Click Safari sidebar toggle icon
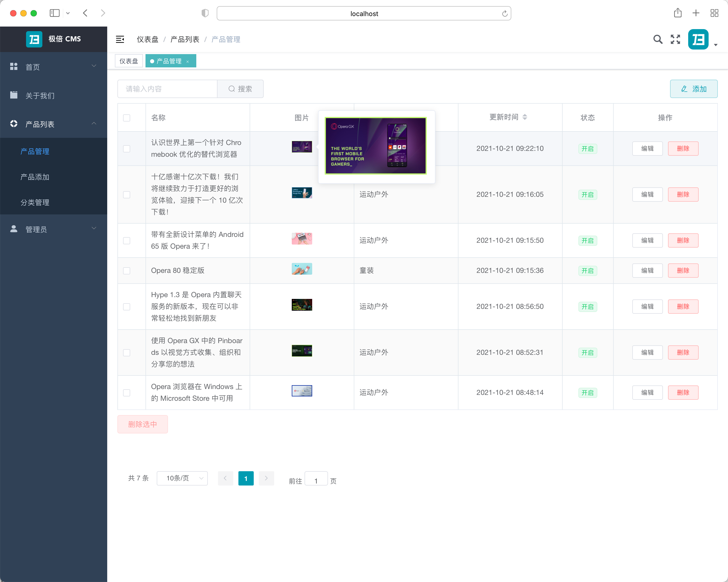This screenshot has width=728, height=582. pos(55,13)
